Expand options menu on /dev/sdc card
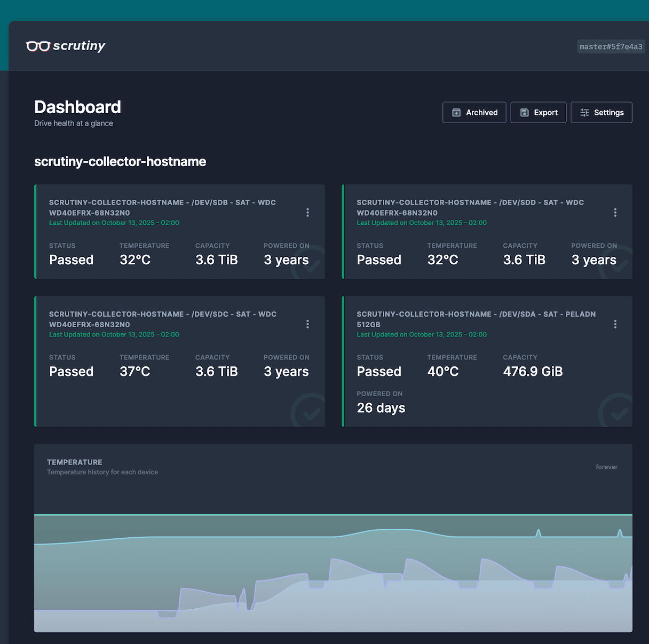The width and height of the screenshot is (649, 644). [x=307, y=324]
